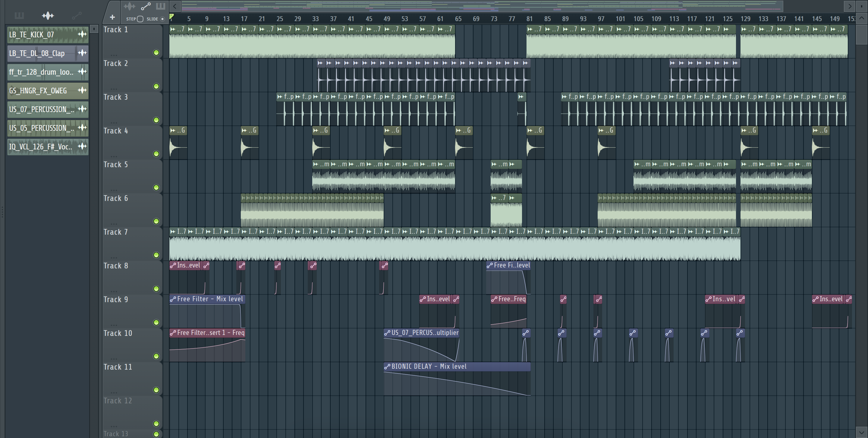Click waveform icon on IQ_VCL_126_F# item
Screen dimensions: 868x438
[82, 146]
